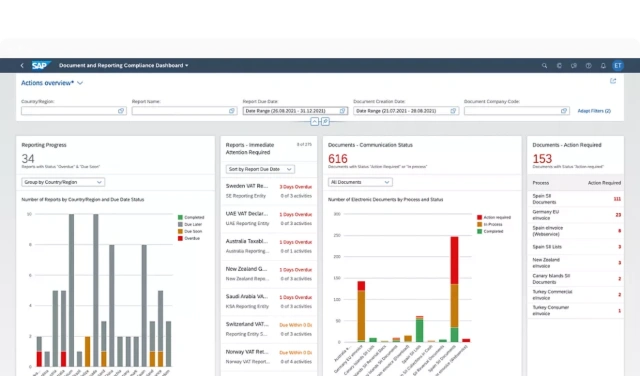This screenshot has height=376, width=640.
Task: Select the Norway VAT Ret... report row
Action: (x=269, y=356)
